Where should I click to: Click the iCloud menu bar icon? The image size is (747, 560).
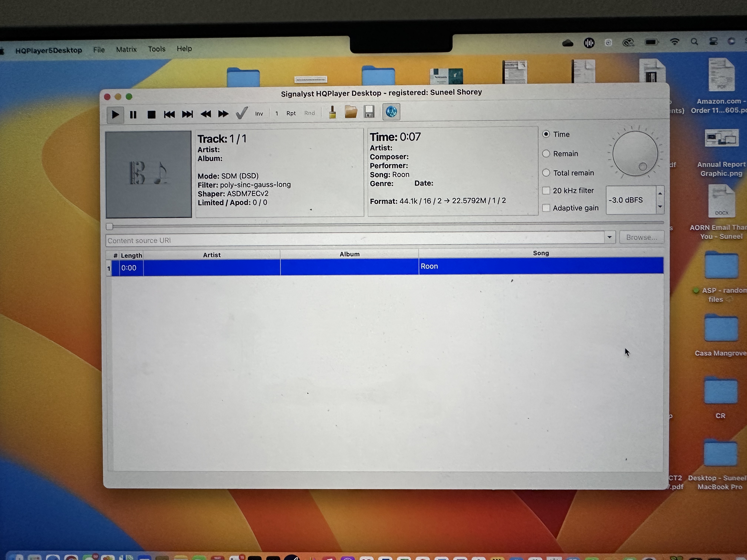(x=568, y=43)
